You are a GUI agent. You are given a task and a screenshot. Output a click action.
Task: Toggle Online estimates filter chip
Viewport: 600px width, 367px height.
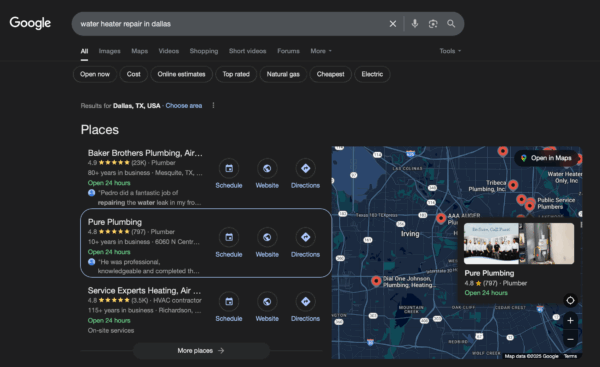pyautogui.click(x=181, y=74)
